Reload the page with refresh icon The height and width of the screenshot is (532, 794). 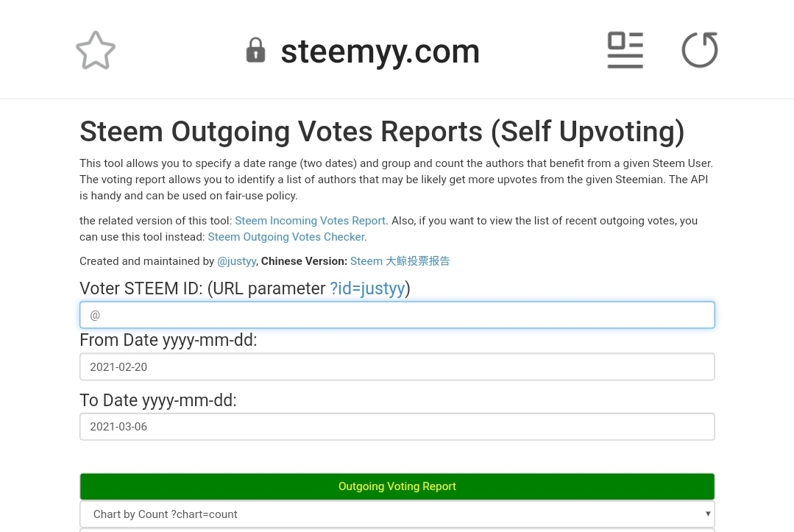click(x=699, y=50)
